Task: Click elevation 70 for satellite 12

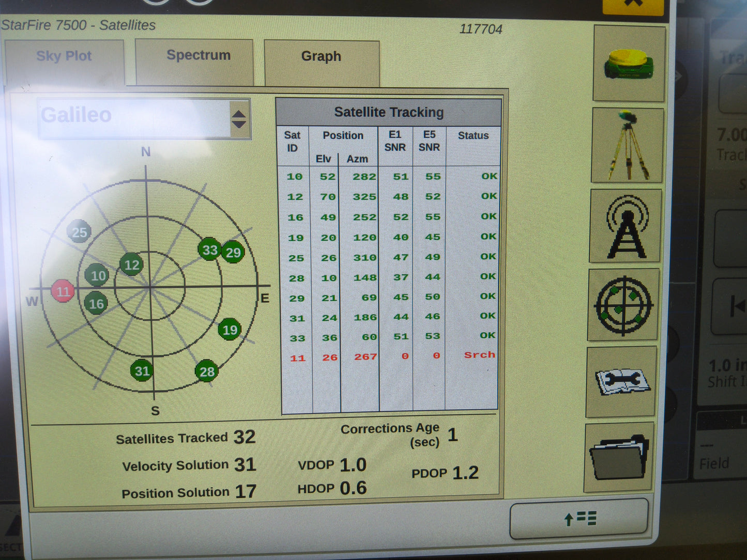Action: pyautogui.click(x=328, y=197)
